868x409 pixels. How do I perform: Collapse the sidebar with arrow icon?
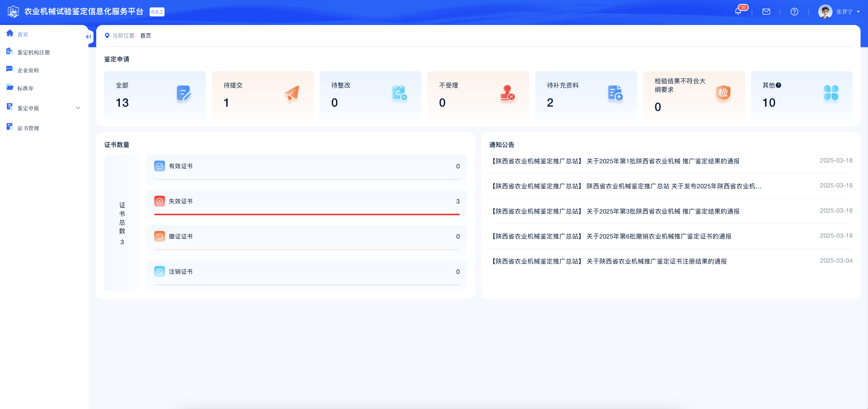point(88,37)
